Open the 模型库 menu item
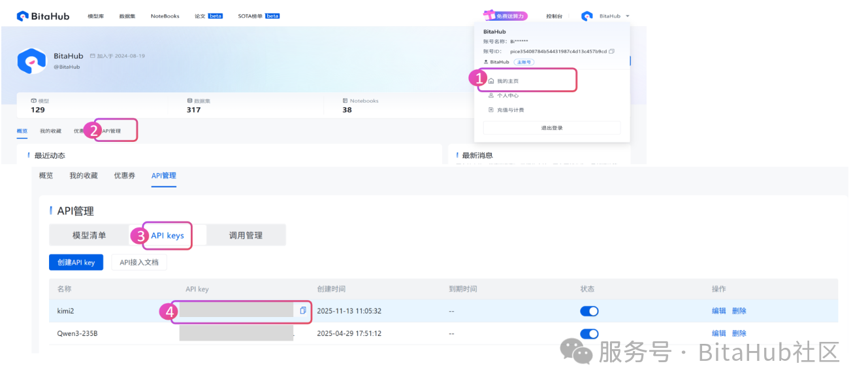Screen dimensions: 868x387 point(95,16)
